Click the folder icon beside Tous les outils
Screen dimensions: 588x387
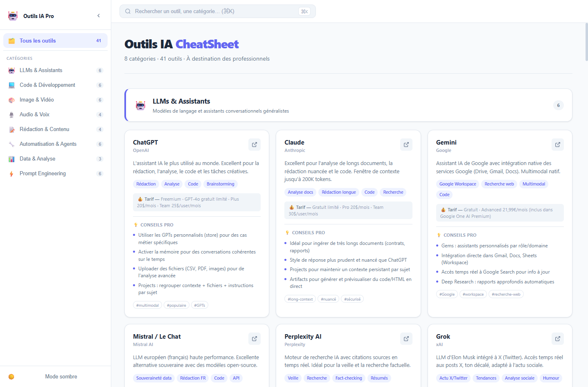tap(11, 41)
